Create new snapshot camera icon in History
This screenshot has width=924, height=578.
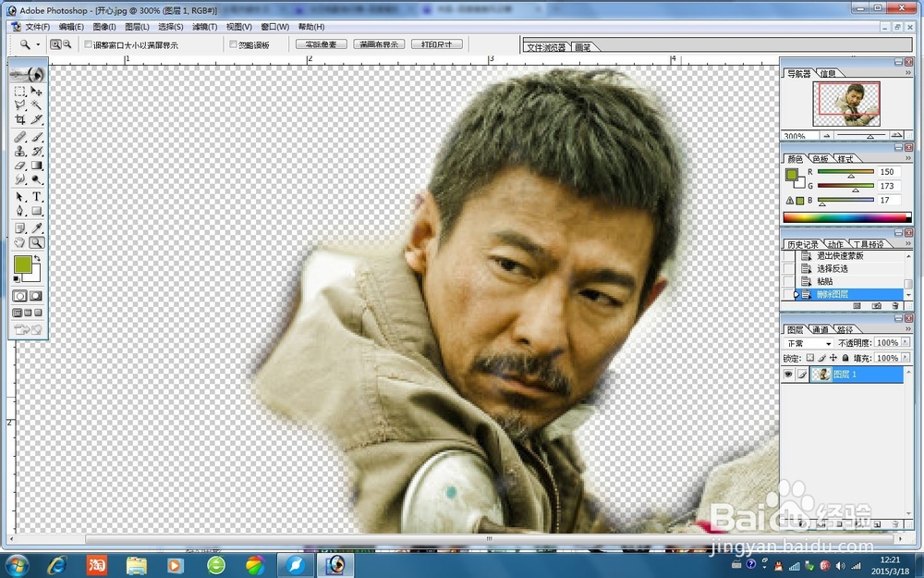(876, 306)
